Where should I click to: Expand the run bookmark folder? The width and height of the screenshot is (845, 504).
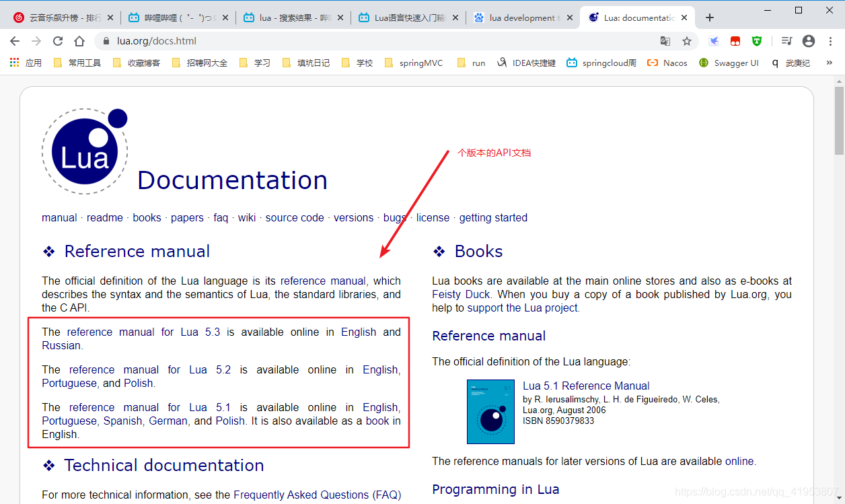click(471, 63)
